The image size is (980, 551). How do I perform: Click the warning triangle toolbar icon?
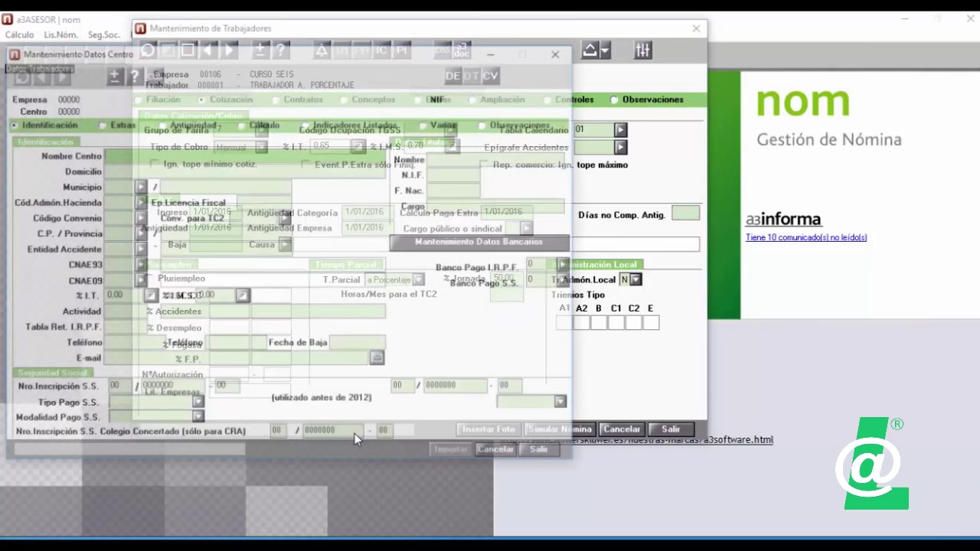click(322, 51)
